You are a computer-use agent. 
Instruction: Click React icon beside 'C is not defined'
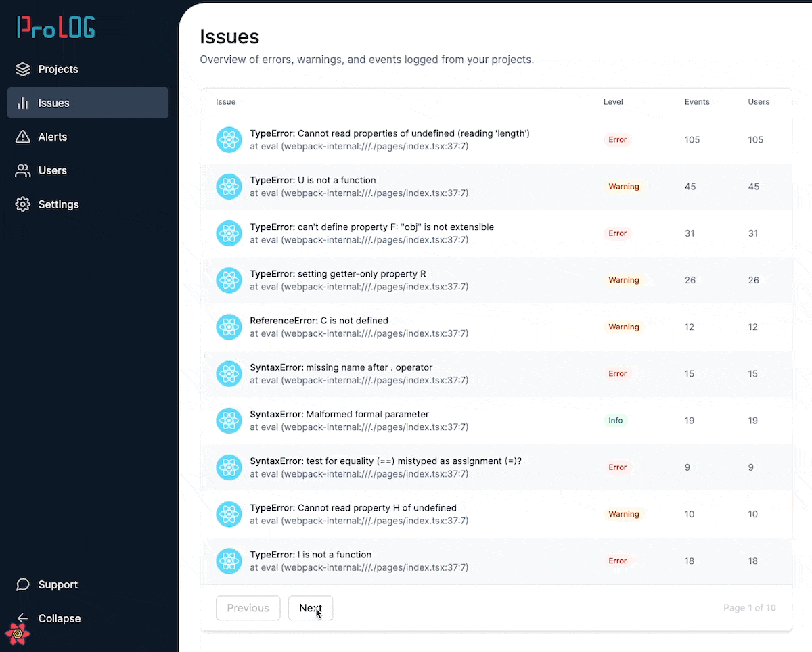tap(229, 327)
